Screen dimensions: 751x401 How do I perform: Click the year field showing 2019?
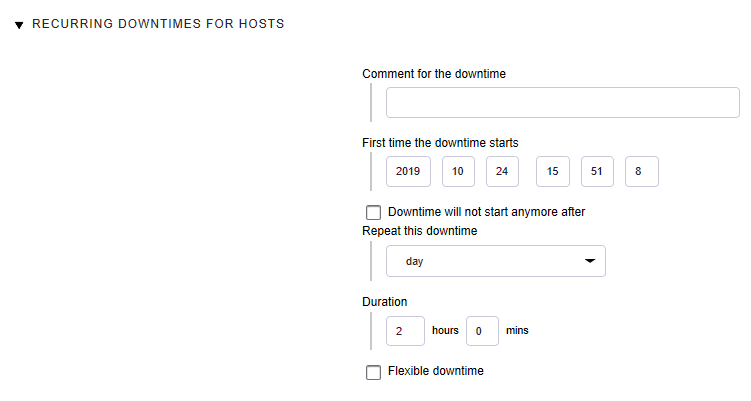(408, 171)
